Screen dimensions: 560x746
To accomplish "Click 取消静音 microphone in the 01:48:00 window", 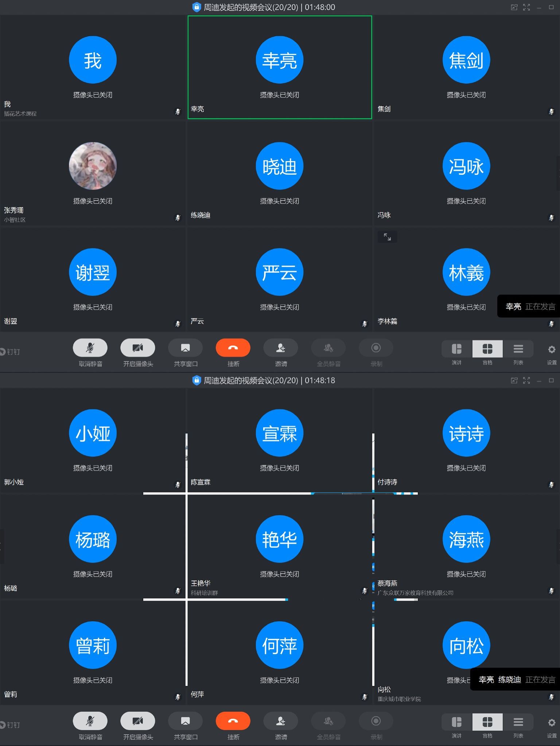I will 90,348.
